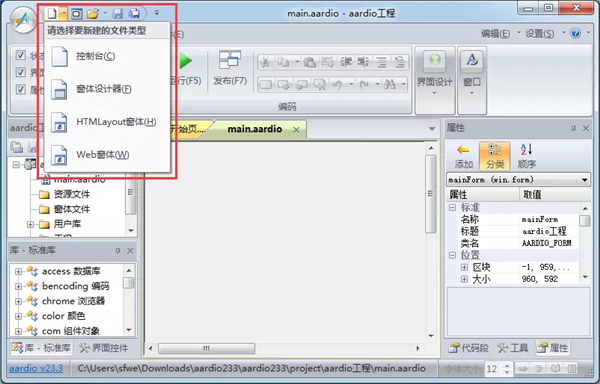
Task: Select the Categorize icon in Properties panel
Action: click(494, 150)
